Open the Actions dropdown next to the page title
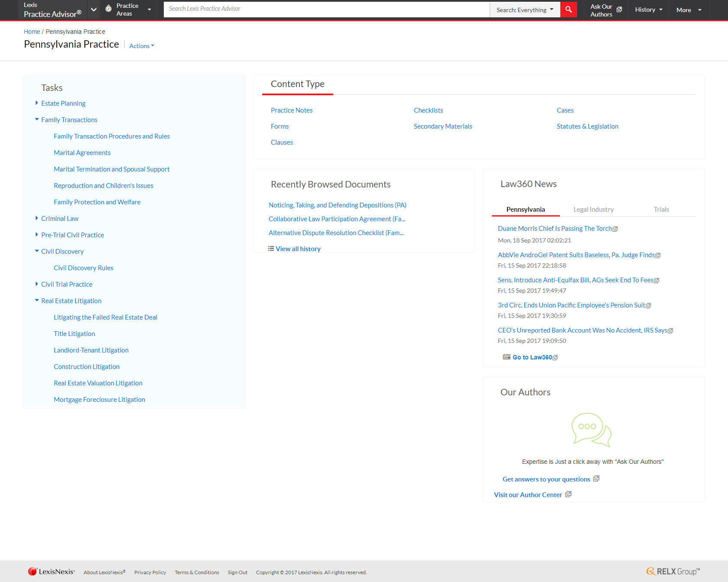728x582 pixels. pos(142,46)
